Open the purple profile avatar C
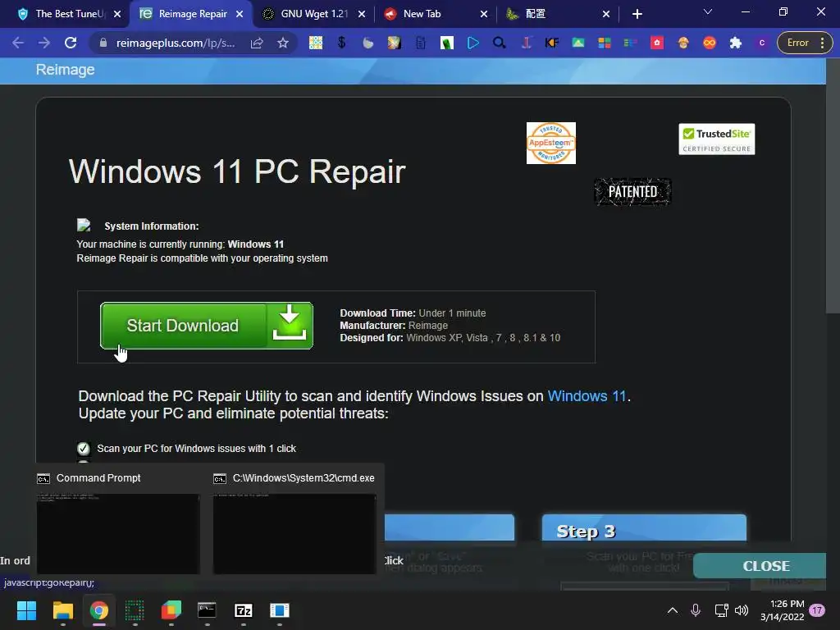840x630 pixels. (762, 43)
